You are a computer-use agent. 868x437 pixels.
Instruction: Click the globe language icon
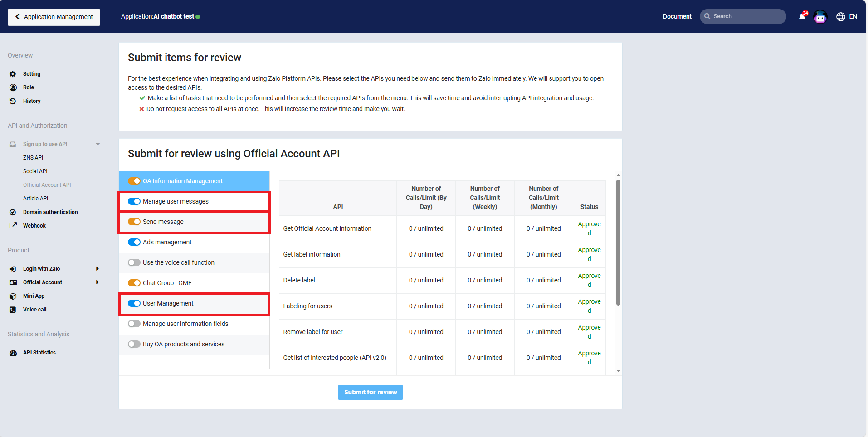pyautogui.click(x=840, y=17)
